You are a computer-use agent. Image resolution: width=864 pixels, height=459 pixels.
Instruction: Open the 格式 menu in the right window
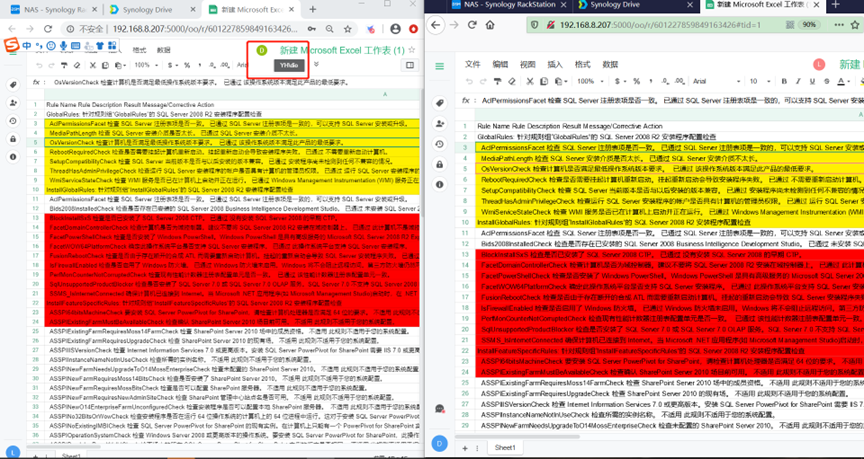click(x=582, y=64)
